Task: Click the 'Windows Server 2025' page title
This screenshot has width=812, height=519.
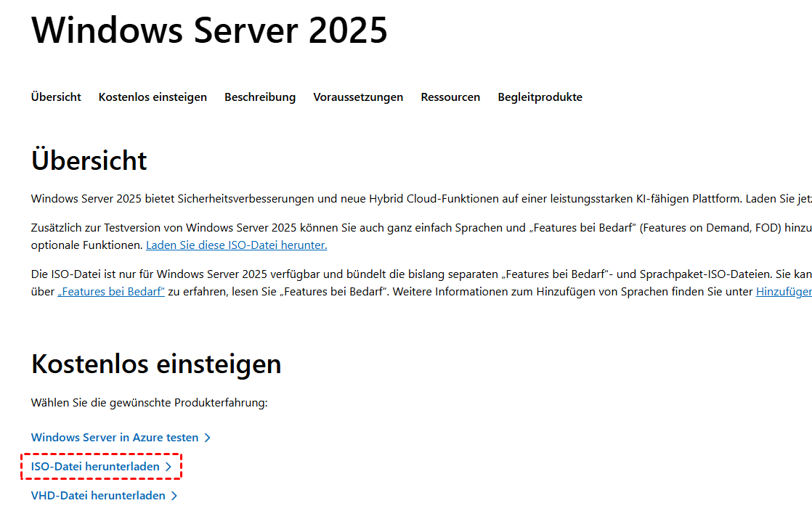Action: pos(209,30)
